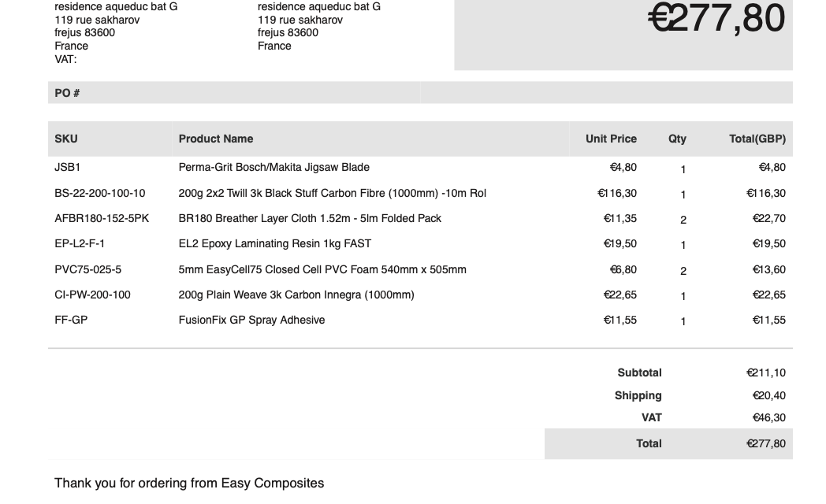
Task: Click the BR180 Breather Layer Cloth product name
Action: click(310, 218)
